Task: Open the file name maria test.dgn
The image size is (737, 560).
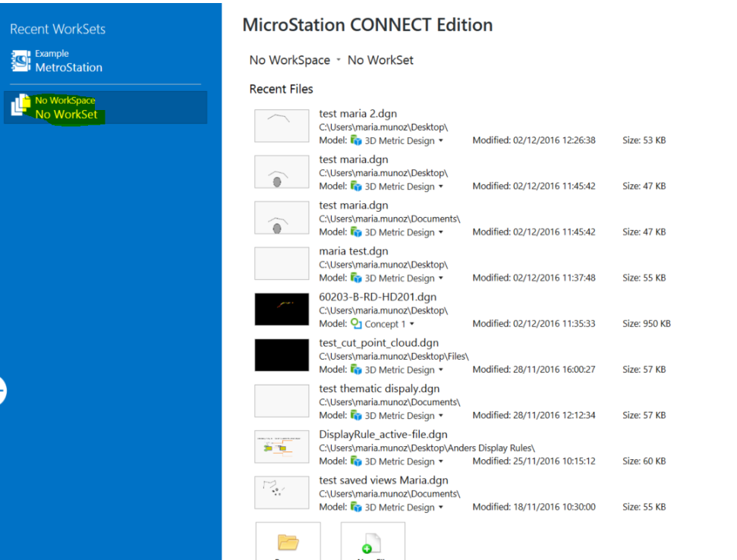Action: pyautogui.click(x=354, y=251)
